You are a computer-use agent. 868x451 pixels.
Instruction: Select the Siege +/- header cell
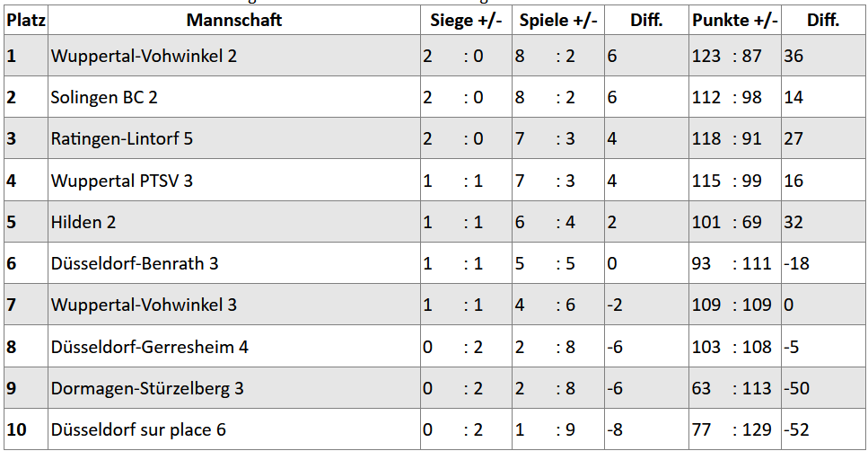coord(466,21)
